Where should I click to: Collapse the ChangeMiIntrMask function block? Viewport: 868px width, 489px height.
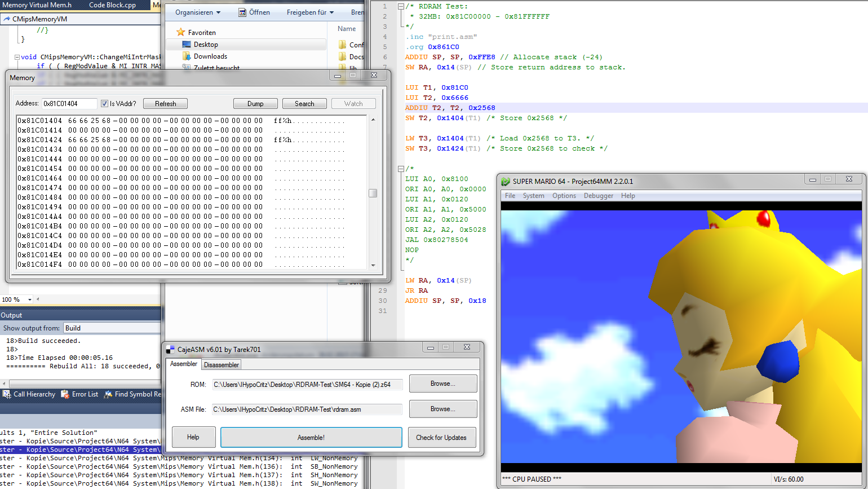17,57
